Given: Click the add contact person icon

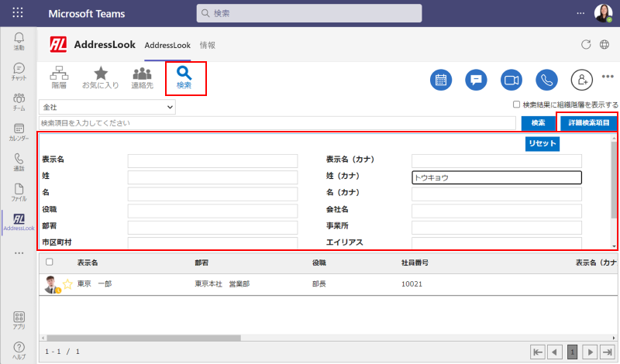Looking at the screenshot, I should click(581, 80).
